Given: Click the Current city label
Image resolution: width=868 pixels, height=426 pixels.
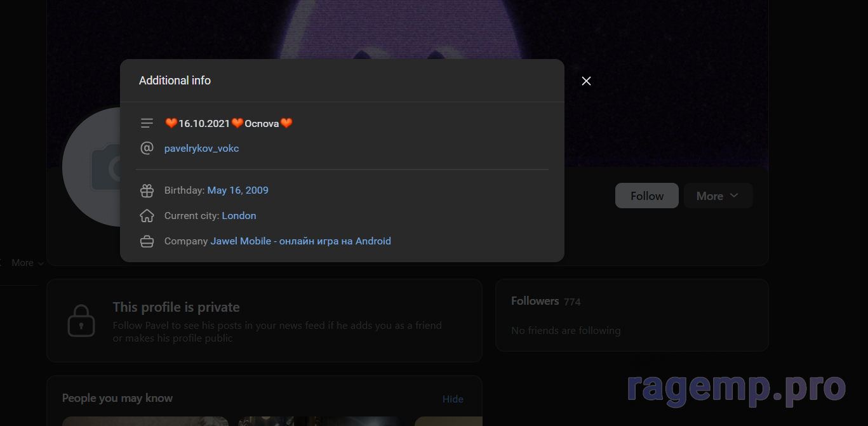Looking at the screenshot, I should 192,216.
